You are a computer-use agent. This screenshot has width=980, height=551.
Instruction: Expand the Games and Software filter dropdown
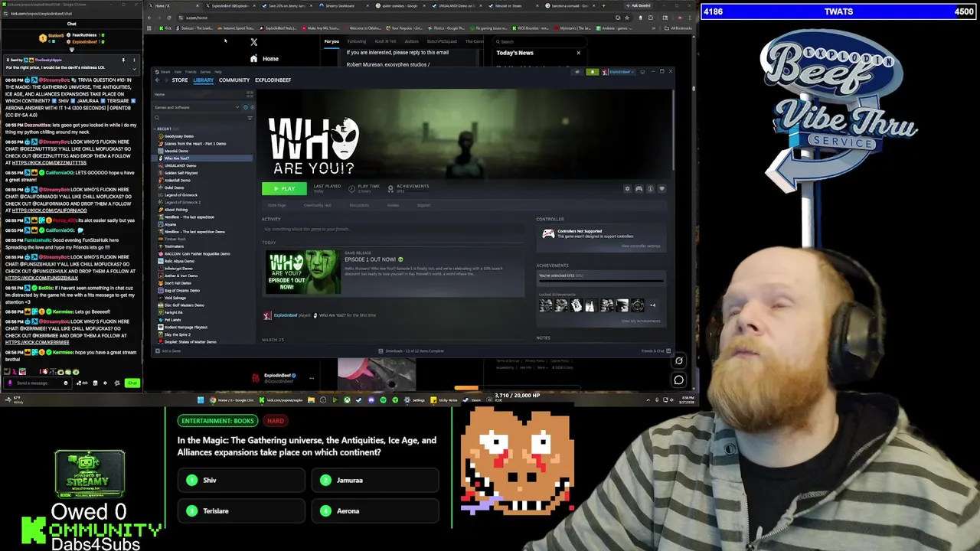pyautogui.click(x=237, y=107)
